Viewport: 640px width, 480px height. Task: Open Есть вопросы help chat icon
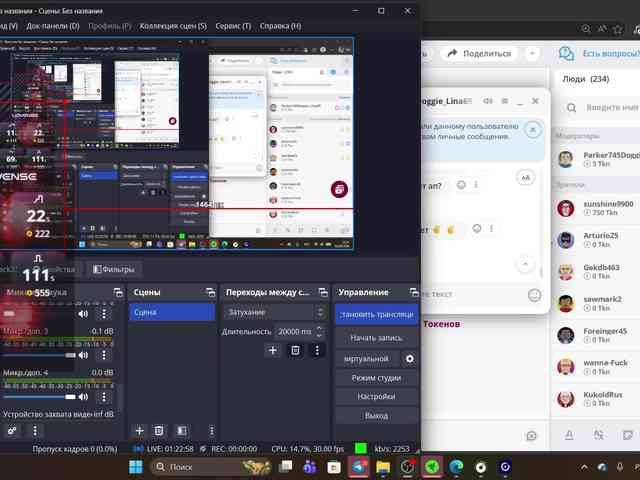(567, 53)
